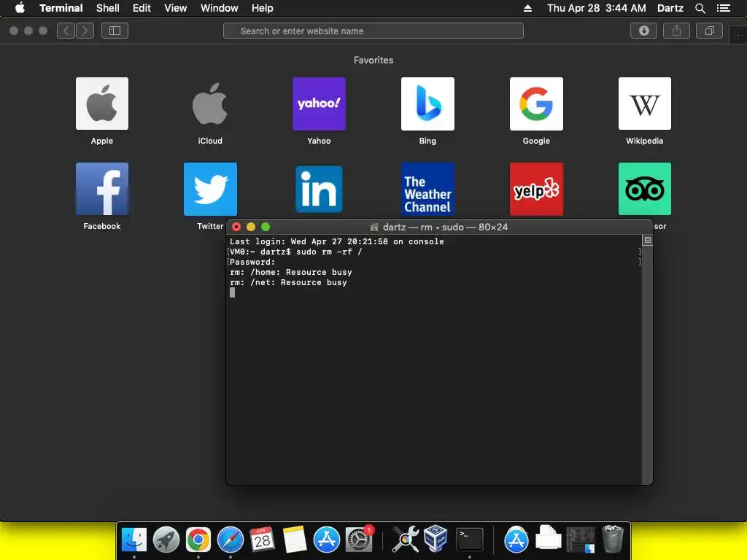747x560 pixels.
Task: Open The Weather Channel favorite tile
Action: [x=427, y=189]
